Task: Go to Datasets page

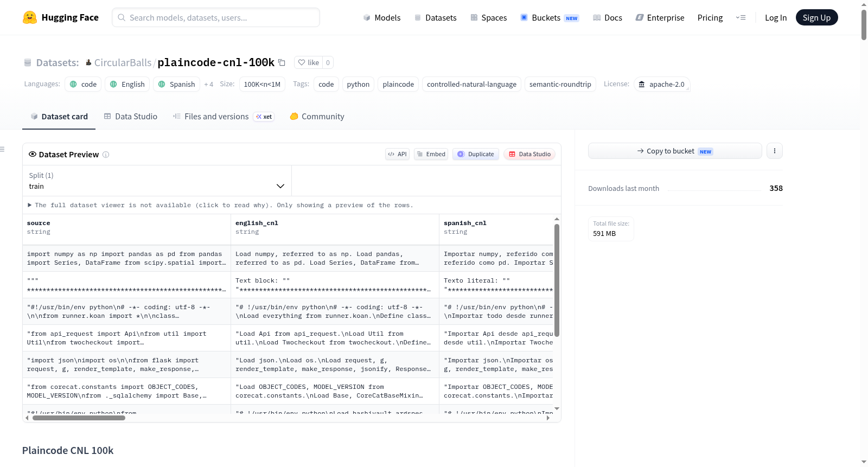Action: [436, 17]
